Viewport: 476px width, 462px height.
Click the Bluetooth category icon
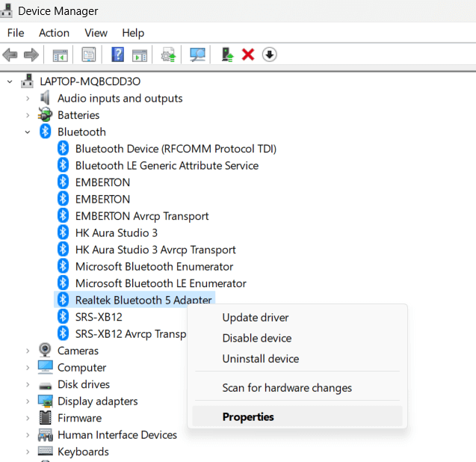(46, 132)
